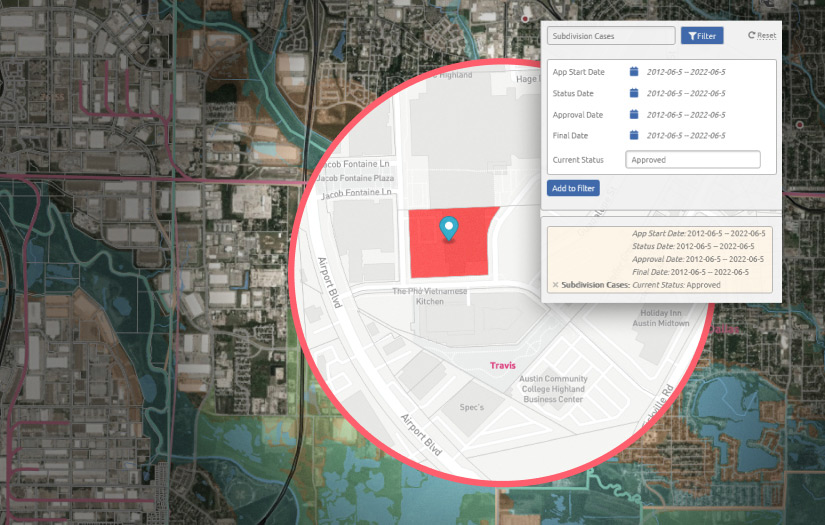Edit the Status Date range value

coord(686,93)
